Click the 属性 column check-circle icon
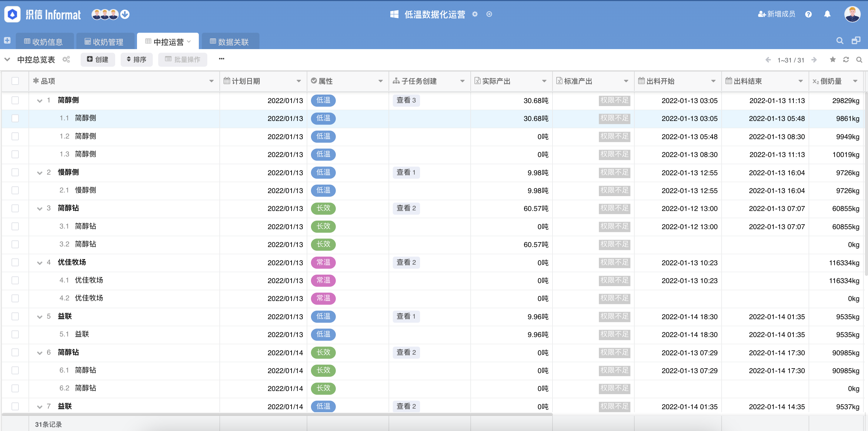The width and height of the screenshot is (868, 431). pyautogui.click(x=314, y=81)
